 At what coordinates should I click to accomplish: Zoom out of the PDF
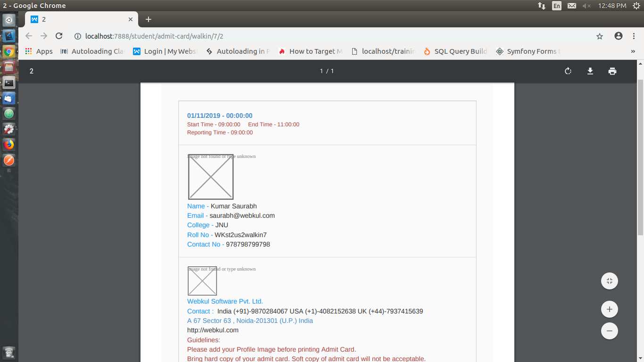[609, 330]
